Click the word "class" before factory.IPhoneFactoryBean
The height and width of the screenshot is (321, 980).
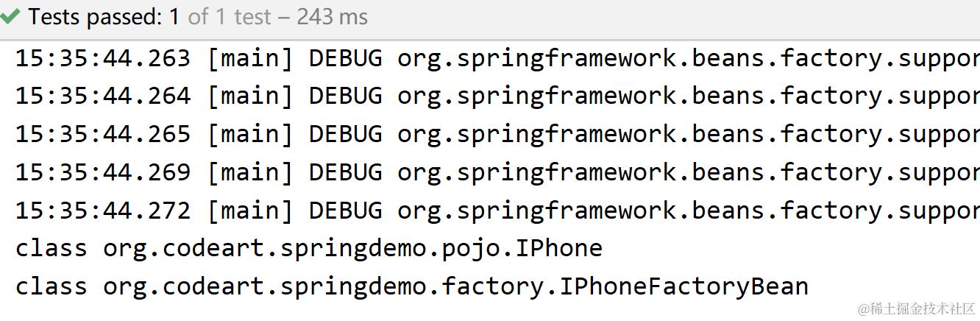52,286
